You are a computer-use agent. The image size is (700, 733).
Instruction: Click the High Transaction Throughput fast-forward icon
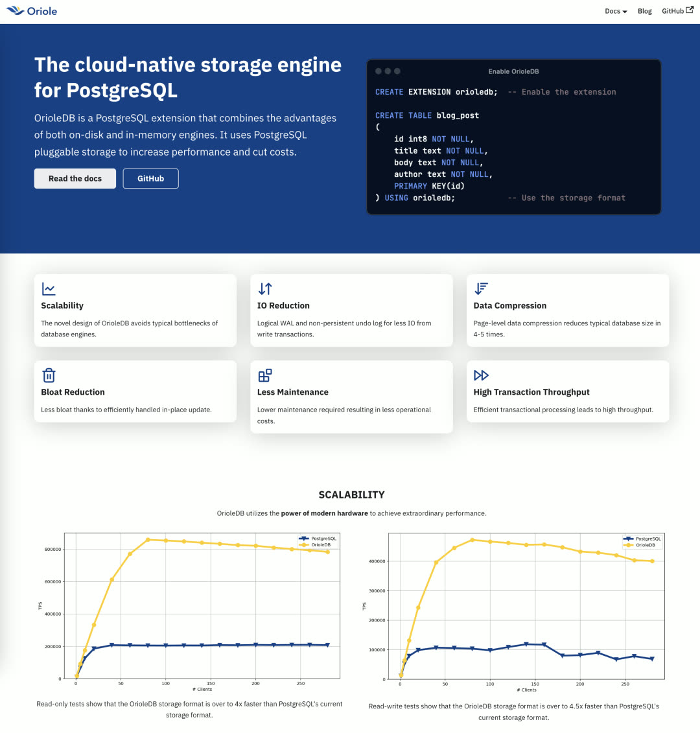tap(481, 375)
